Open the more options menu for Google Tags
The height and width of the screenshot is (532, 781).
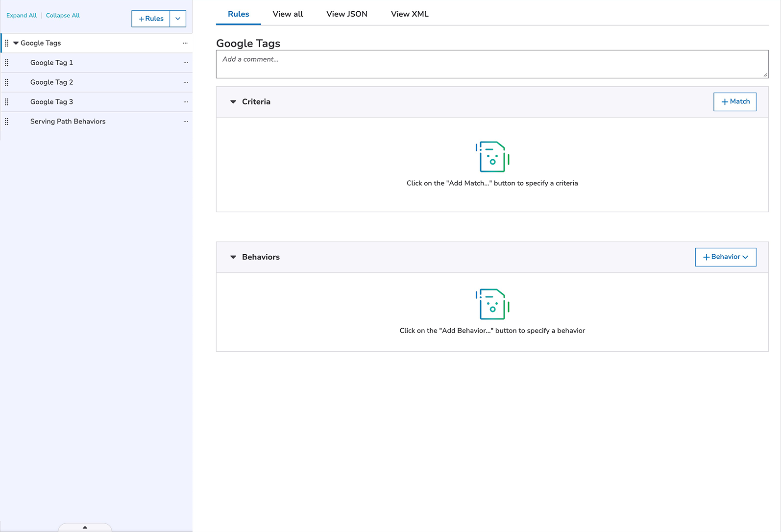[185, 43]
